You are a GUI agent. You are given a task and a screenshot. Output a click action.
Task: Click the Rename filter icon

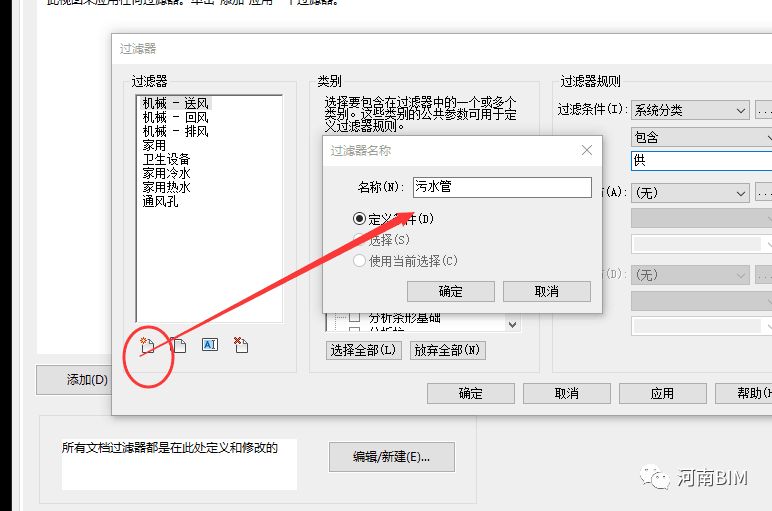pos(210,345)
